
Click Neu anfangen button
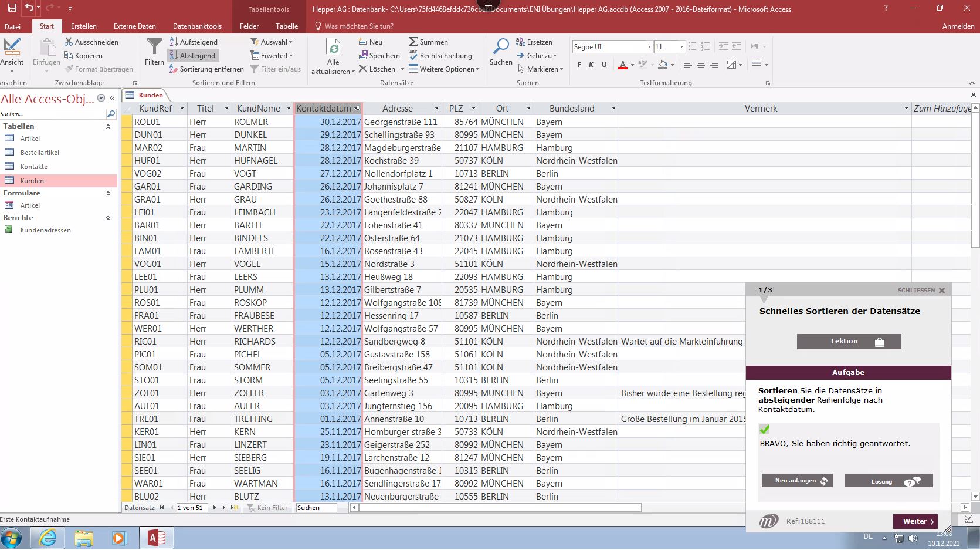tap(797, 481)
